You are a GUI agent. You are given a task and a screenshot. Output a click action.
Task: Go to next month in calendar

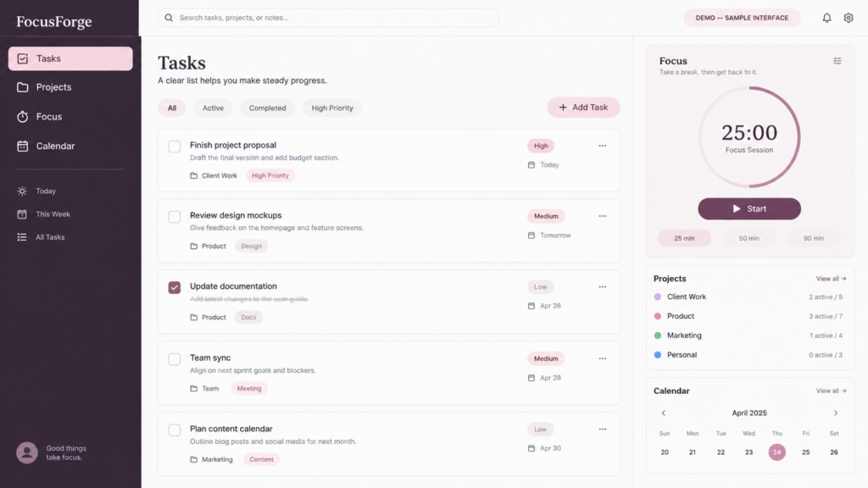click(x=836, y=413)
